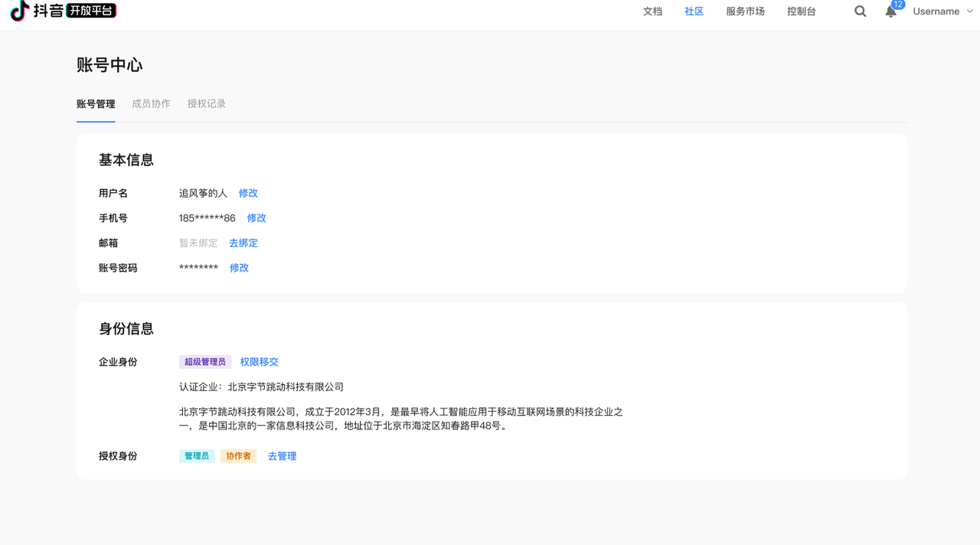Screen dimensions: 980x545
Task: Click the 基本信息 section heading
Action: click(126, 160)
